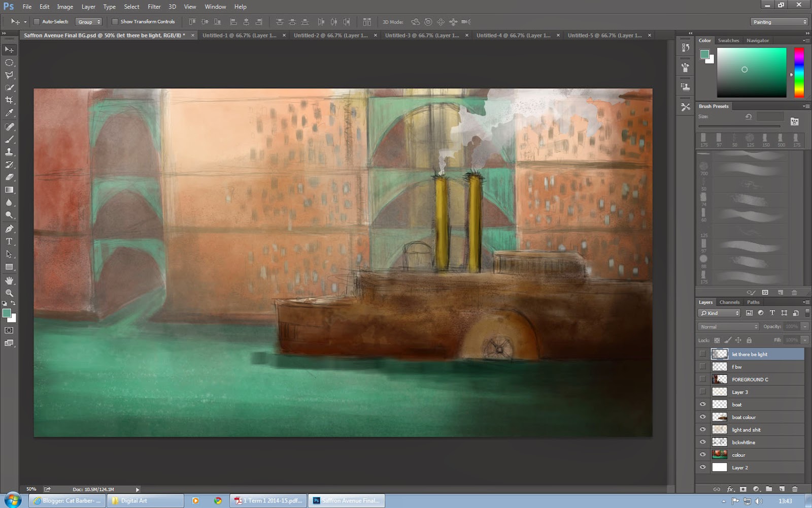Select the Crop tool
This screenshot has width=812, height=508.
click(9, 101)
